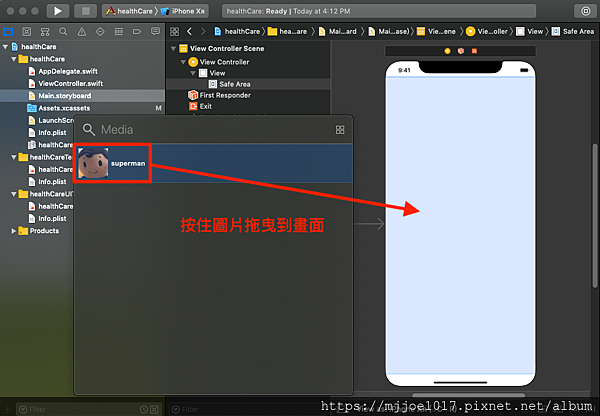
Task: Click Safe Area in jump bar
Action: [x=573, y=31]
